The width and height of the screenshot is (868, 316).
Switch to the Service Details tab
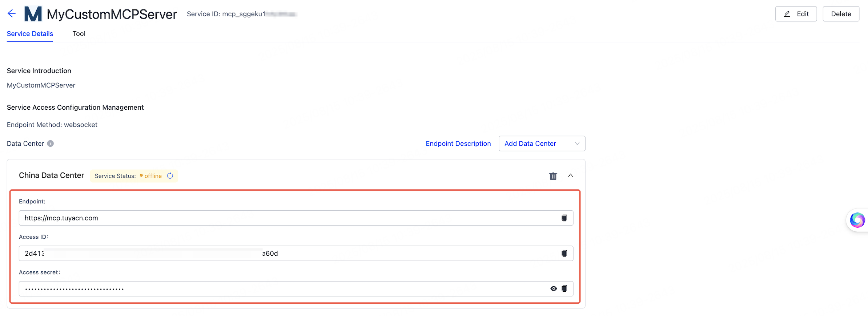30,34
